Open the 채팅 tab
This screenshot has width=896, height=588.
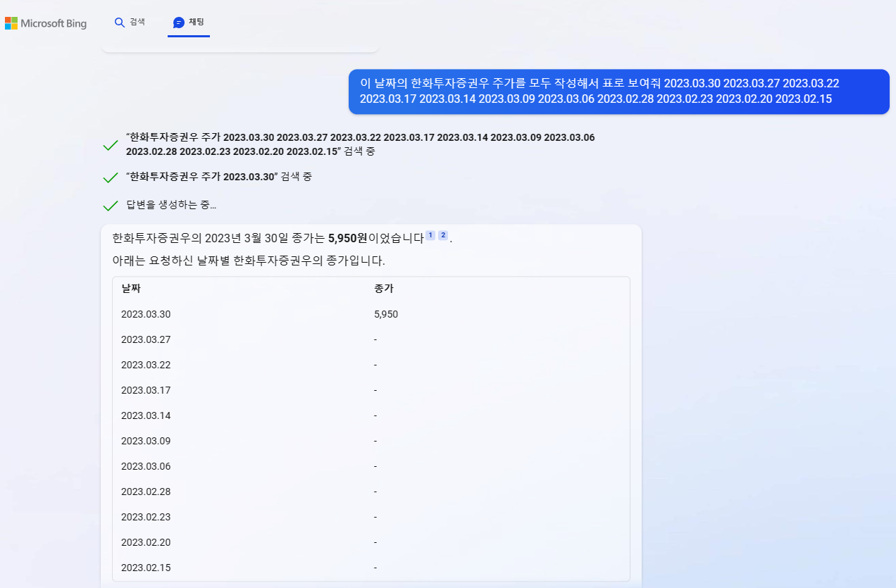pos(189,23)
